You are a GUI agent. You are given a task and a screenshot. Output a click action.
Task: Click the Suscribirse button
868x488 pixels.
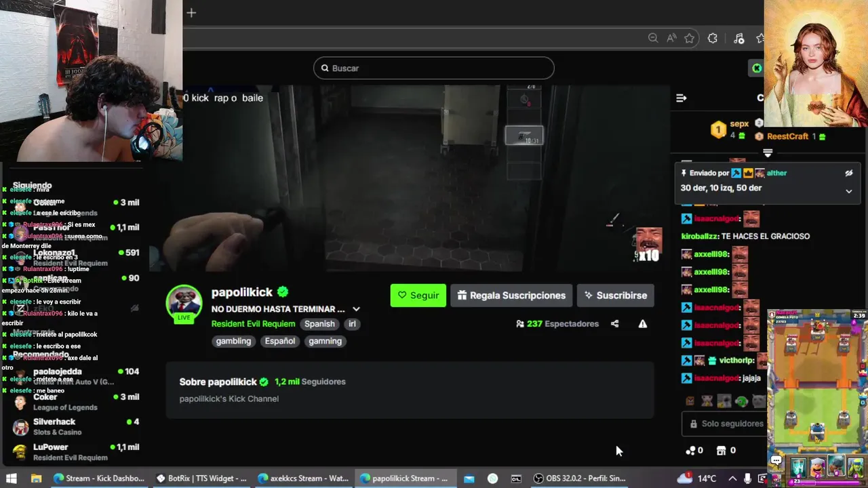(x=616, y=296)
